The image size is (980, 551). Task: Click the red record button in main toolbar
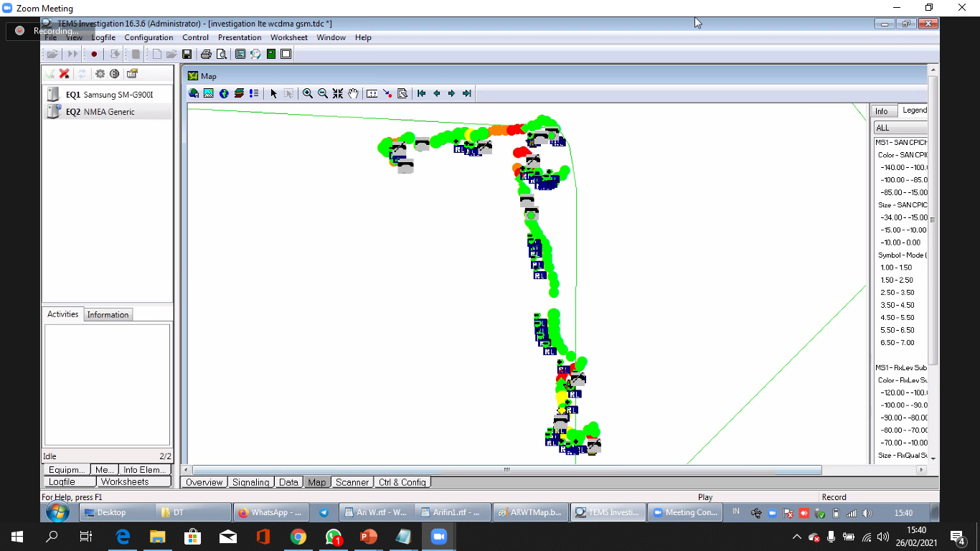tap(94, 54)
